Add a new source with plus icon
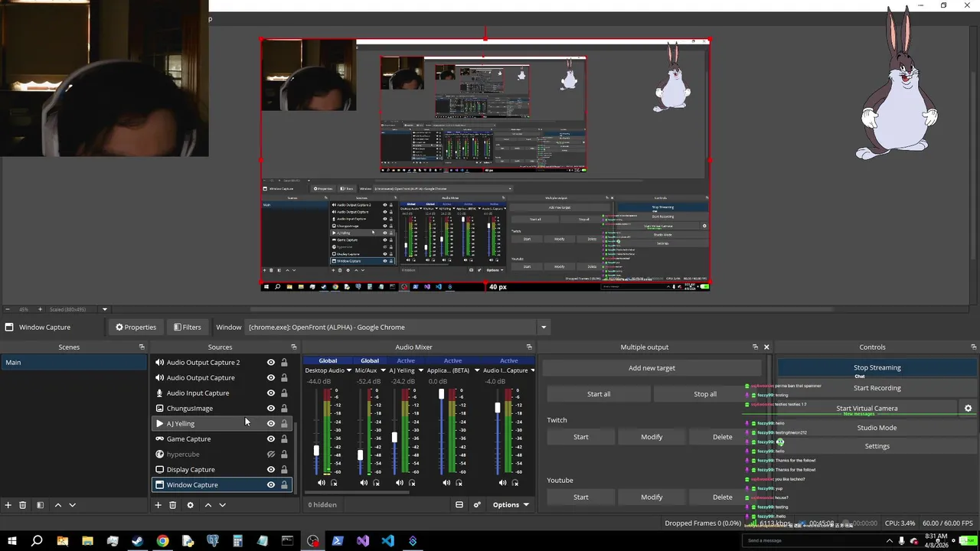980x551 pixels. click(x=158, y=505)
